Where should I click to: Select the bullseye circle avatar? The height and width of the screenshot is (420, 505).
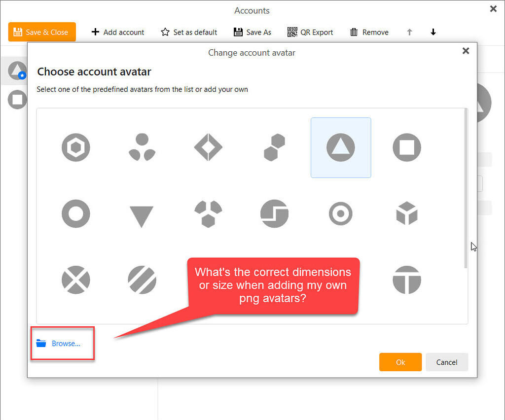coord(340,214)
